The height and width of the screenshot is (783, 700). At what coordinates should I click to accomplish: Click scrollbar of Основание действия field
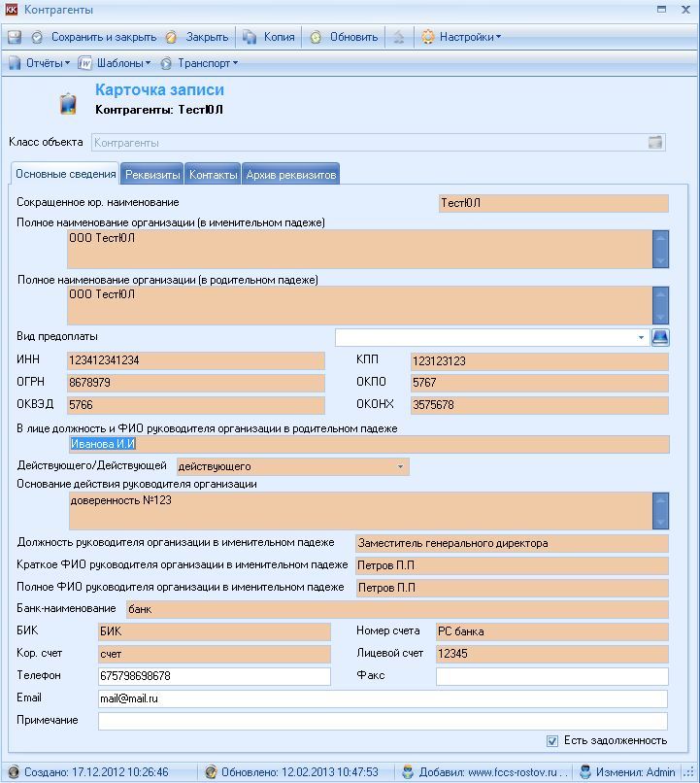(660, 511)
